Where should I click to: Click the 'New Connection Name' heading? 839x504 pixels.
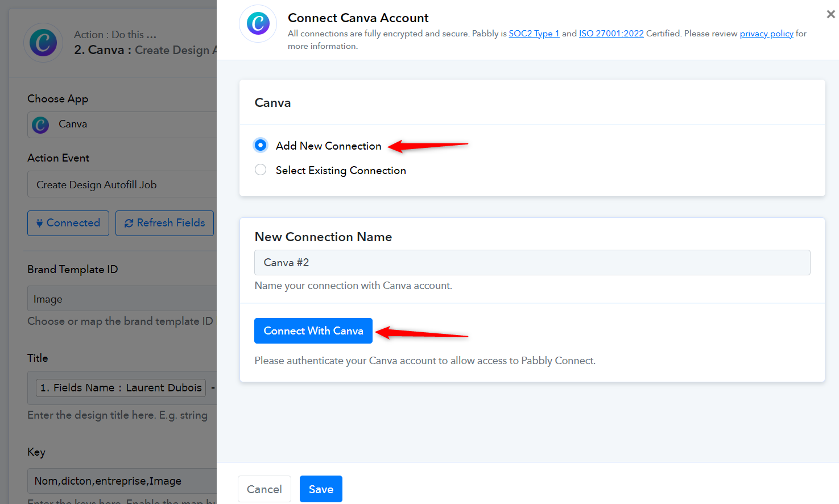click(323, 237)
